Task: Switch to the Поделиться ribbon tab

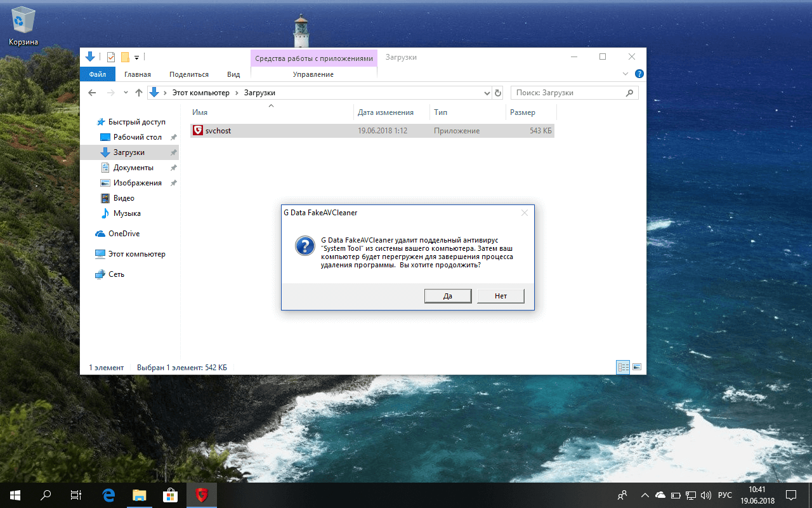Action: [x=189, y=74]
